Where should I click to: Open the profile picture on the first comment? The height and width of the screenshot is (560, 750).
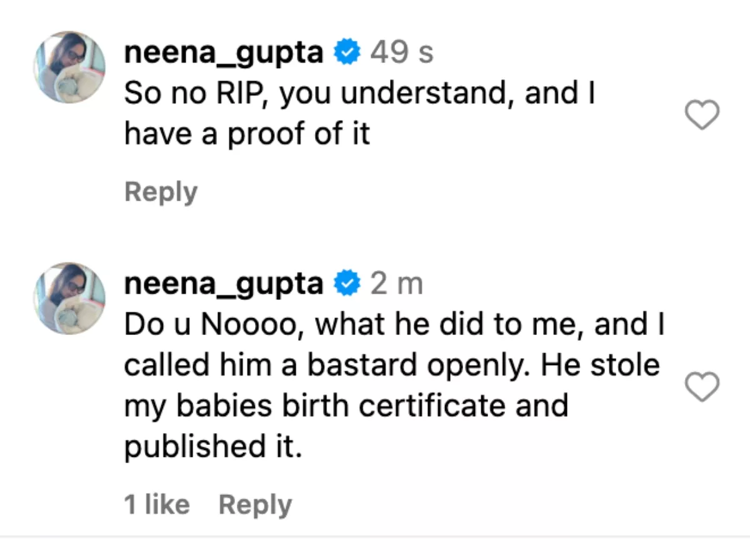[69, 67]
